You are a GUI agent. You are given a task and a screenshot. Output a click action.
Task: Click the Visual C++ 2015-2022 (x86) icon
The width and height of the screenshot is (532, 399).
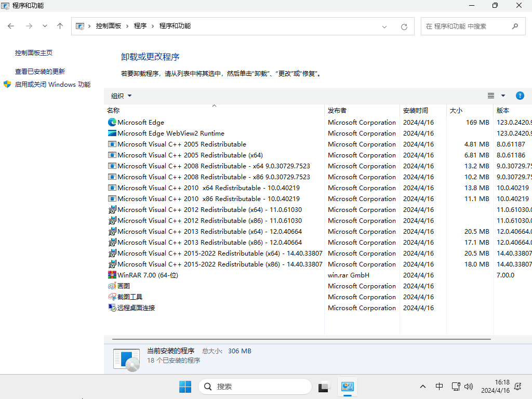tap(112, 264)
